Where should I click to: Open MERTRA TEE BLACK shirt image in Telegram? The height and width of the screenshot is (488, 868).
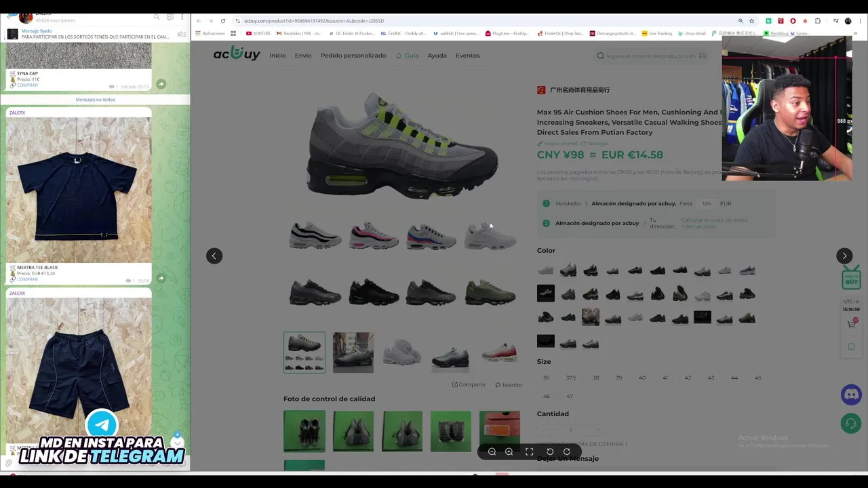point(79,190)
